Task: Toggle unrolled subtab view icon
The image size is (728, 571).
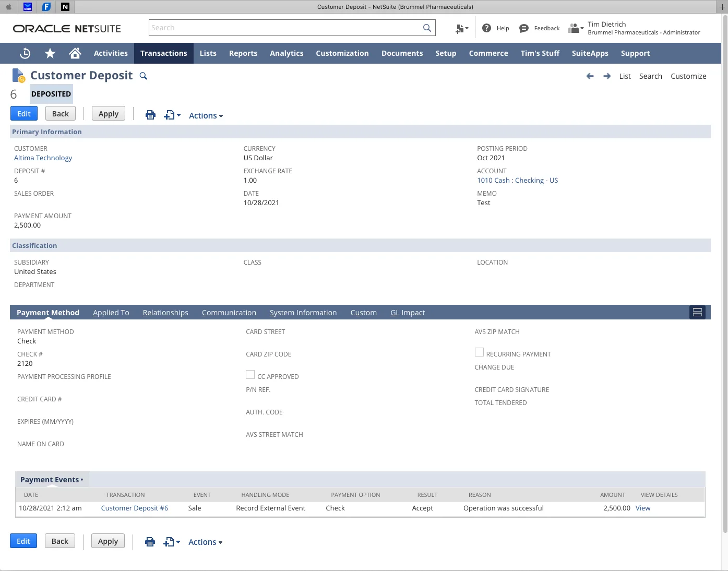Action: click(x=697, y=313)
